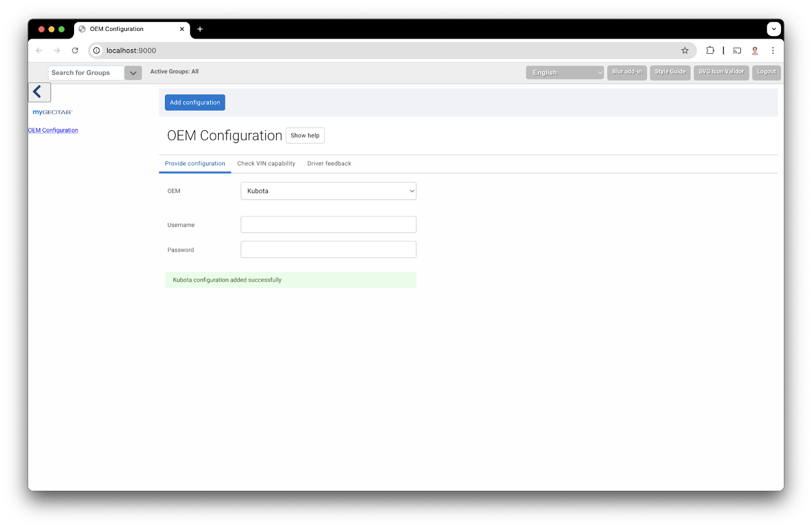Click the Blur add-in button
The image size is (812, 528).
coord(627,72)
